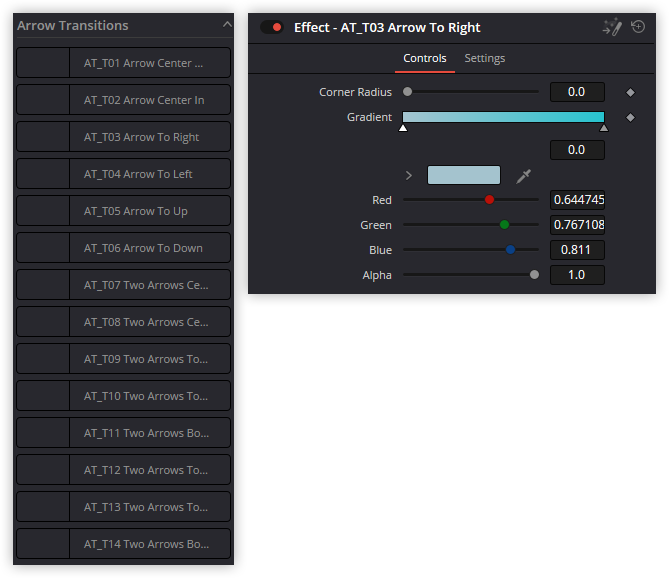This screenshot has width=669, height=578.
Task: Toggle the Corner Radius keyframe diamond
Action: pos(630,92)
